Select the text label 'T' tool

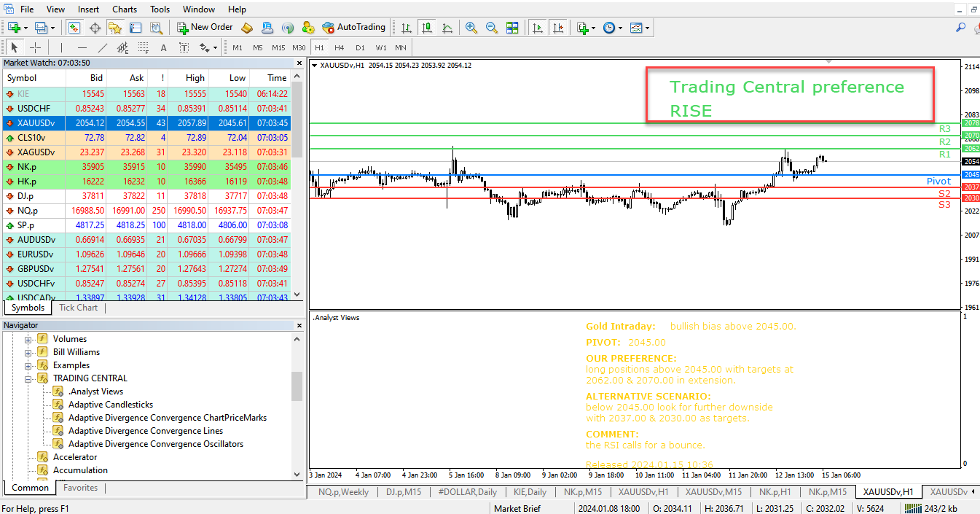point(184,47)
